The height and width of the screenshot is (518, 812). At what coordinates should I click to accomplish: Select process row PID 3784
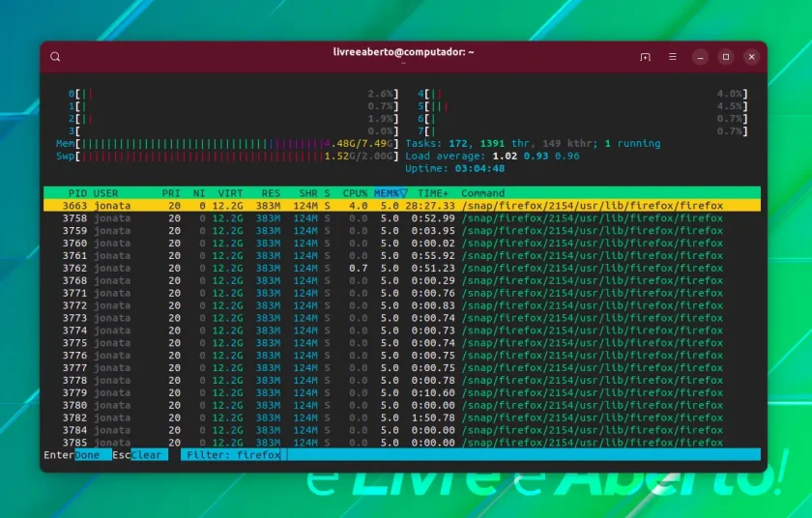tap(402, 430)
